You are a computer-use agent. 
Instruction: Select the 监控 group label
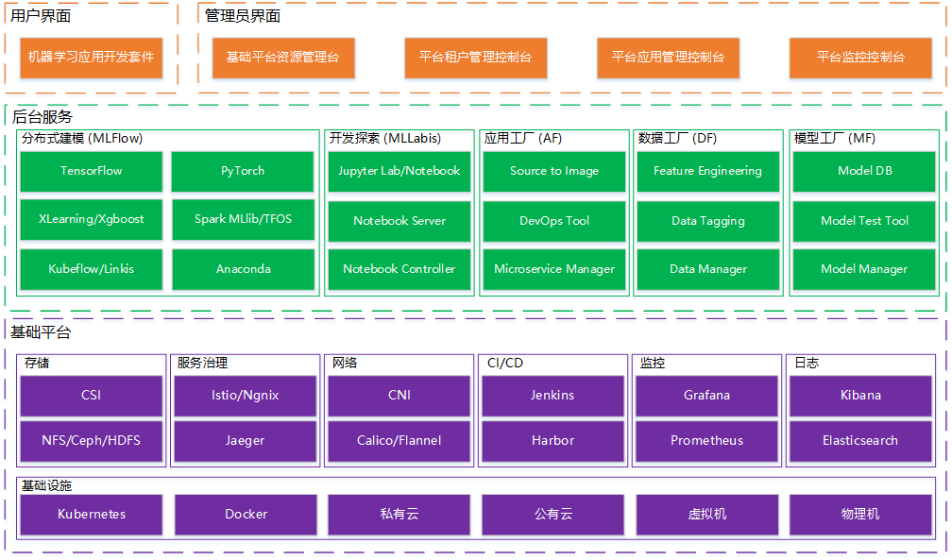[653, 364]
